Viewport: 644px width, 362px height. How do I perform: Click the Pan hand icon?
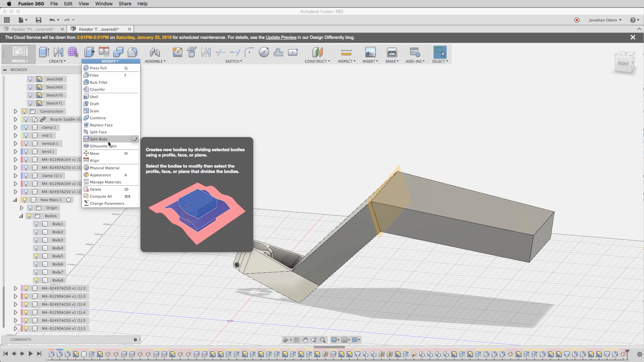[x=305, y=340]
